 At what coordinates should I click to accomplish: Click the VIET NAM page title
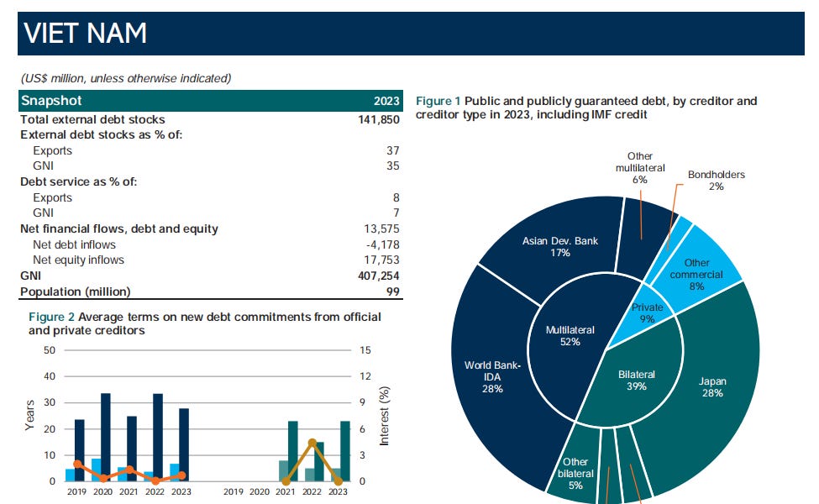(x=85, y=34)
